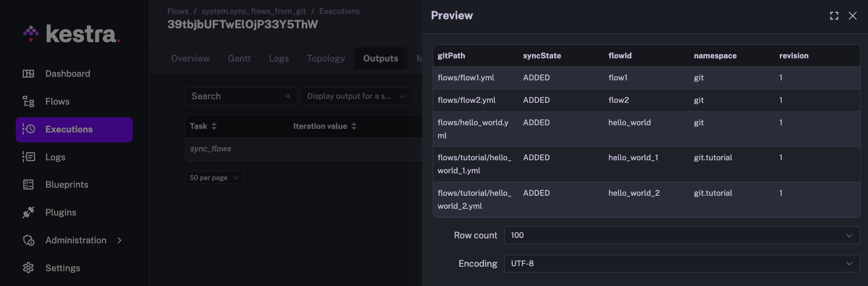
Task: Click the Search input field
Action: (x=236, y=96)
